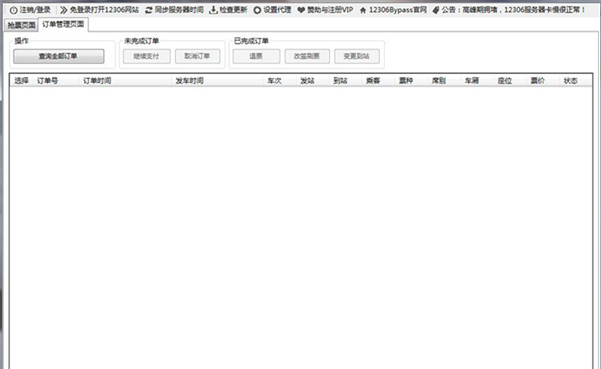Click the 退票 refund button
The height and width of the screenshot is (369, 601).
pos(256,56)
